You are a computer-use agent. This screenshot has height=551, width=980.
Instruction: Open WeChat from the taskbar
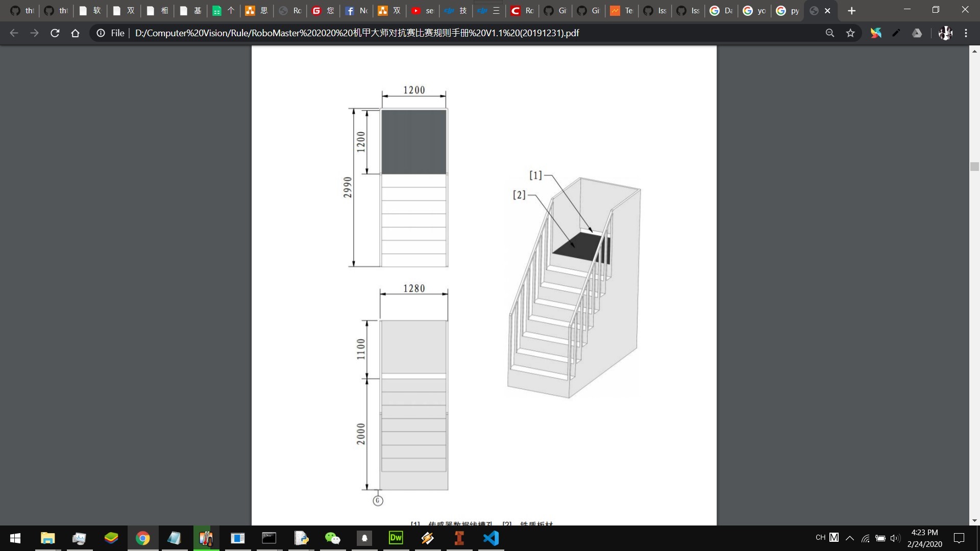pyautogui.click(x=333, y=538)
